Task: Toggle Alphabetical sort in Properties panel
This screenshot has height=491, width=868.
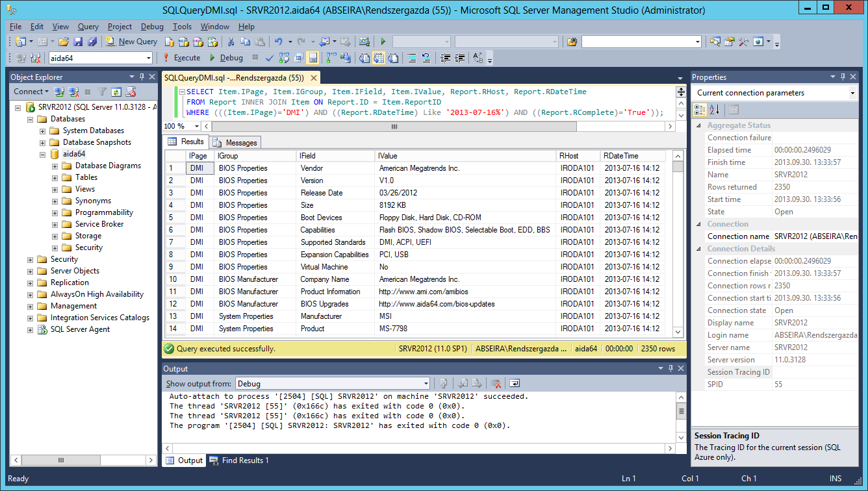Action: pyautogui.click(x=713, y=109)
